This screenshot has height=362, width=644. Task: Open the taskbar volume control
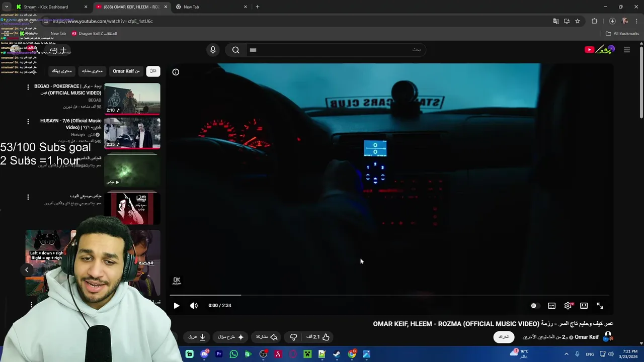point(611,354)
